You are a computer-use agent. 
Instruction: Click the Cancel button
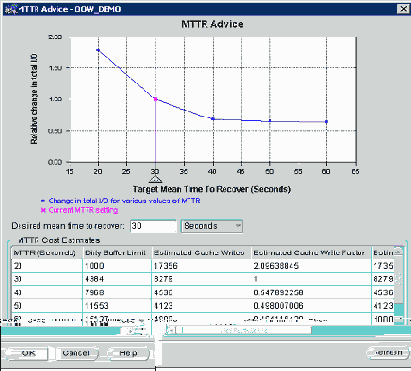[x=76, y=353]
